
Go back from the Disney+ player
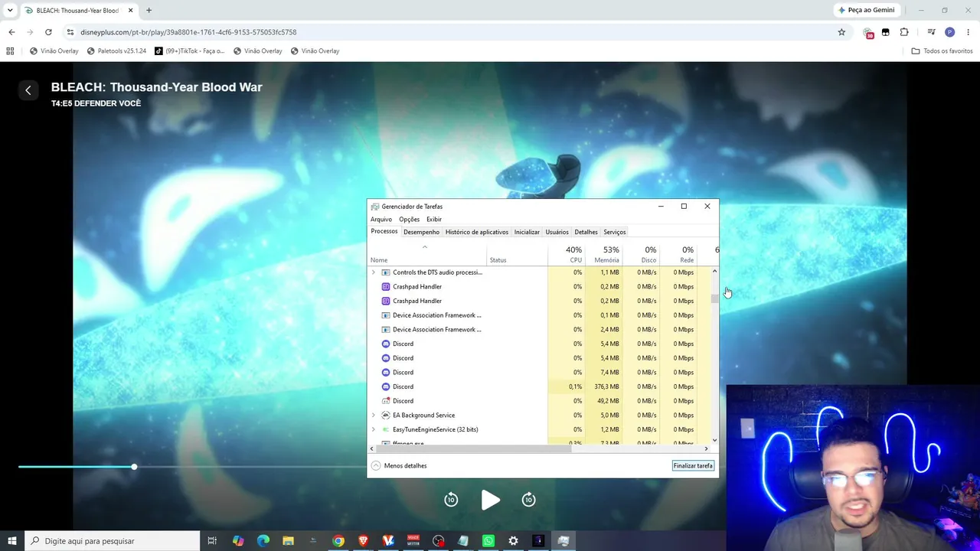[x=28, y=90]
